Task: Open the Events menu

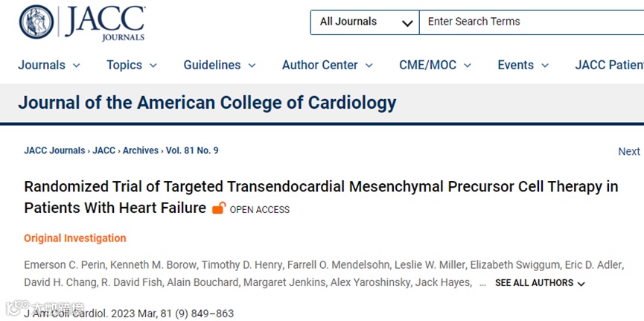Action: [x=523, y=66]
